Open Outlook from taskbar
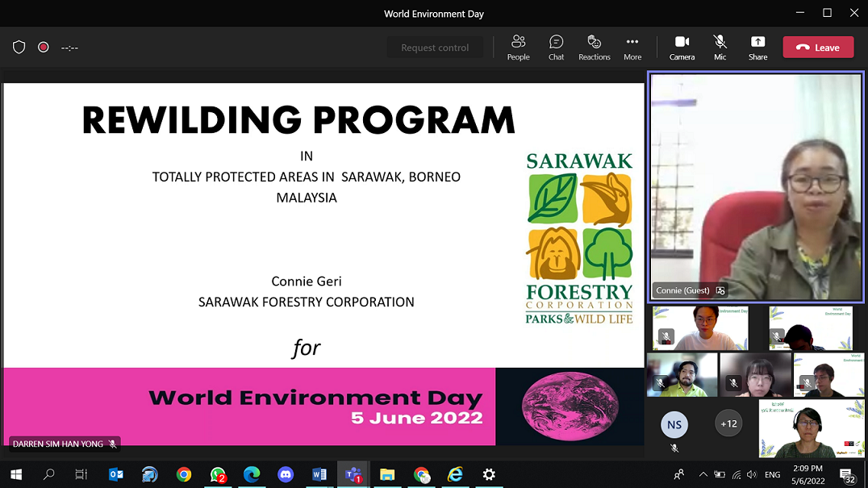This screenshot has height=488, width=868. tap(115, 474)
